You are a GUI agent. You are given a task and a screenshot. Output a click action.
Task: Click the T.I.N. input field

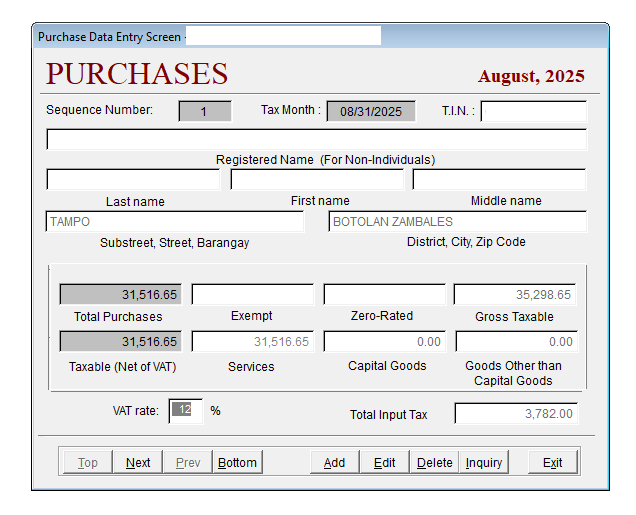coord(533,111)
